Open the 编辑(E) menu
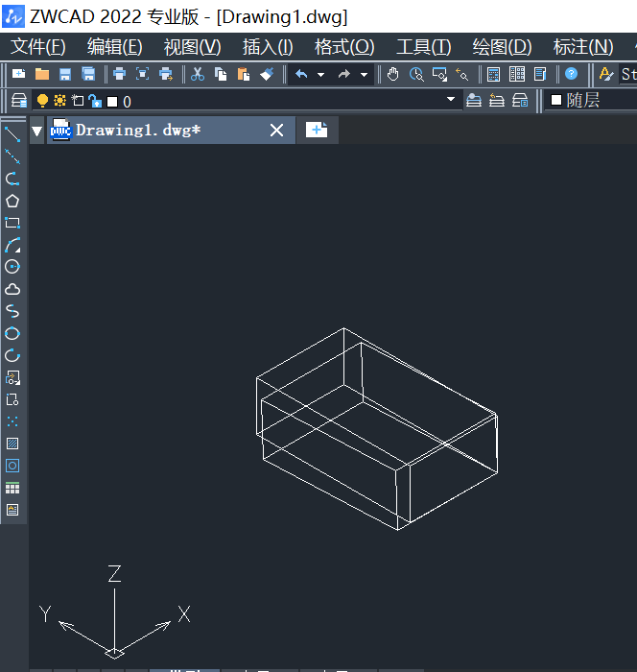This screenshot has width=637, height=672. (115, 47)
